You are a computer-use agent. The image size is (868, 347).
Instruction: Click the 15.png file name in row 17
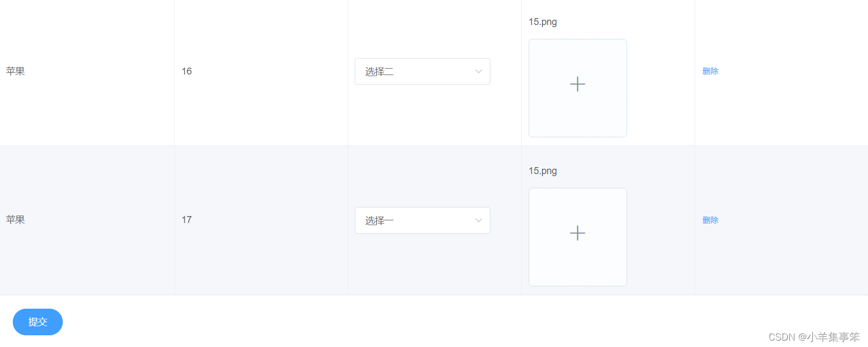pos(542,171)
